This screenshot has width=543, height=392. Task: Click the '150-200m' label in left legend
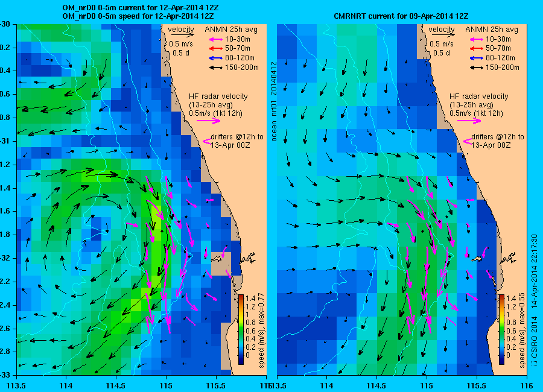pos(242,68)
